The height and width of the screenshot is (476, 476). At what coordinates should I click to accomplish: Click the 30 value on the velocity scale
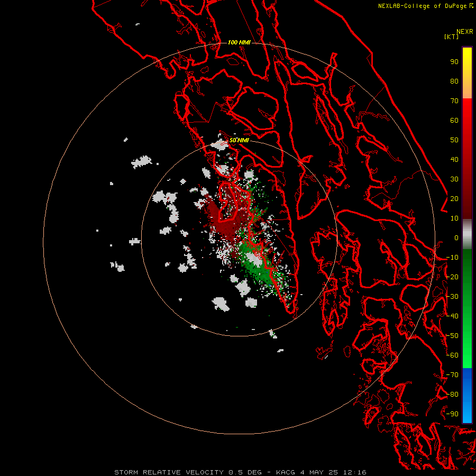pyautogui.click(x=454, y=179)
